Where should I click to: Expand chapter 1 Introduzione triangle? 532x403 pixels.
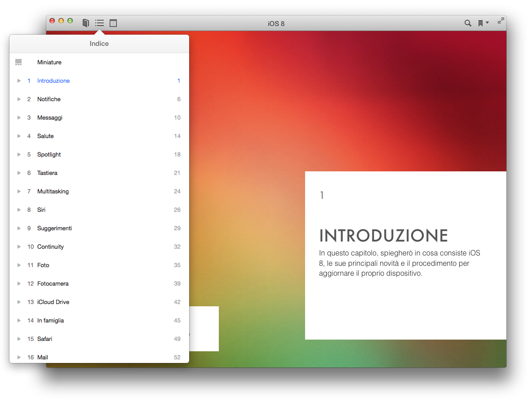tap(19, 81)
